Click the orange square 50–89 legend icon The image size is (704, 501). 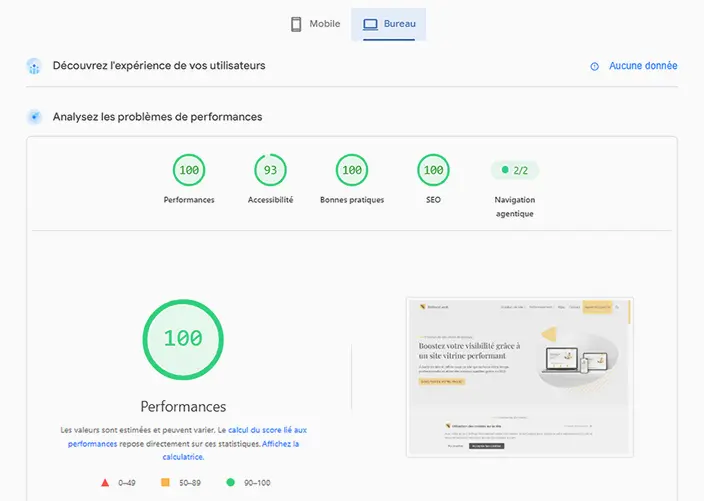coord(165,482)
